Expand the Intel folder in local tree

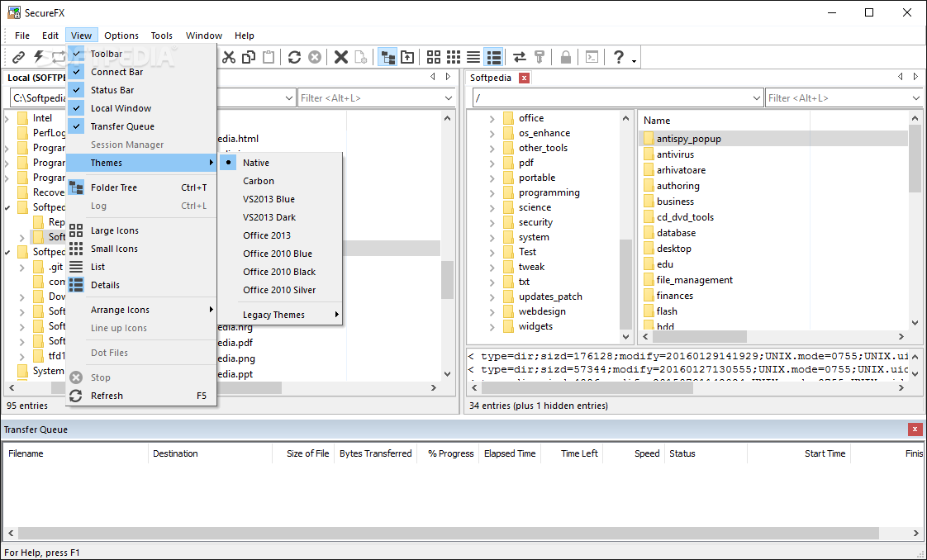tap(7, 119)
